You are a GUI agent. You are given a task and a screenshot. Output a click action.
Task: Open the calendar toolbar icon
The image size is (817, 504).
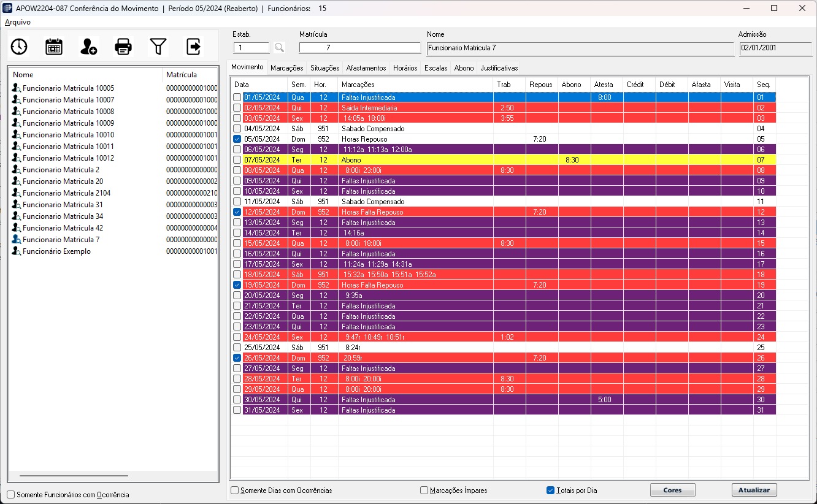click(54, 47)
